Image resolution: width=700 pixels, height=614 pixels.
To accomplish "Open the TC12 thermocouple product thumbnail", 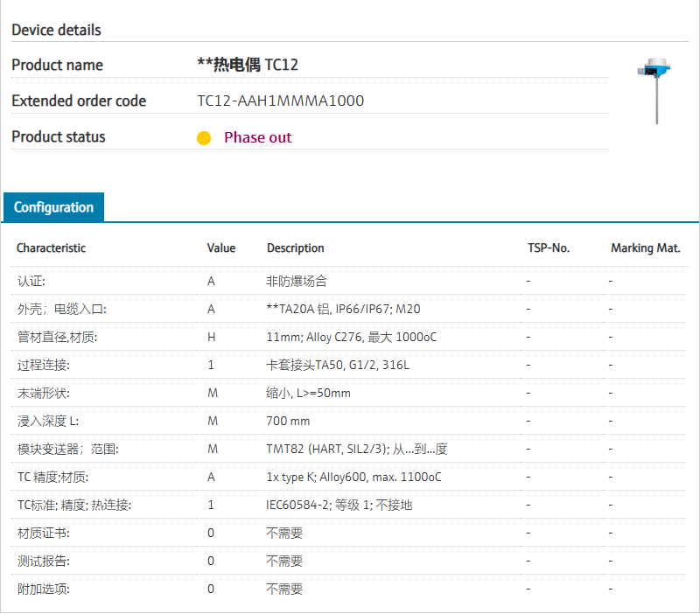I will tap(654, 90).
